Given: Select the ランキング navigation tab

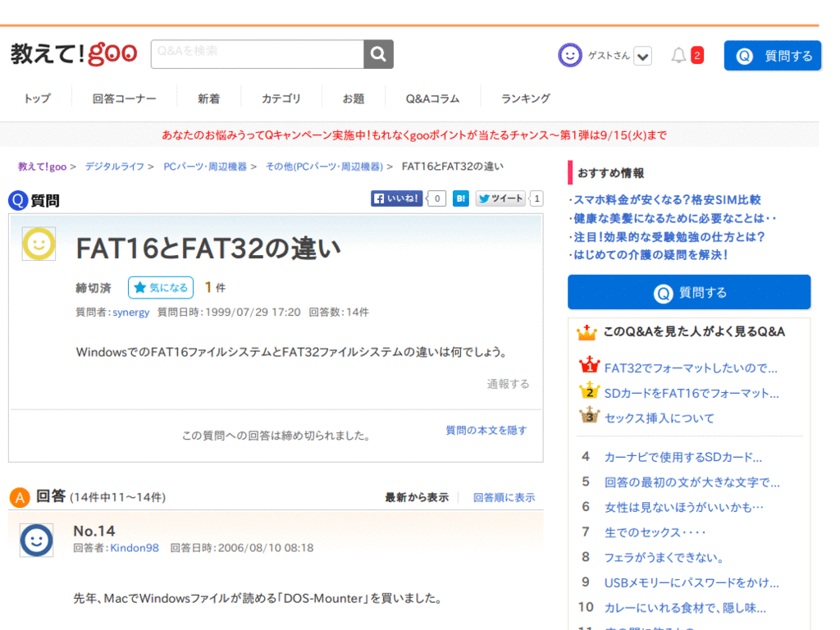Looking at the screenshot, I should click(524, 98).
